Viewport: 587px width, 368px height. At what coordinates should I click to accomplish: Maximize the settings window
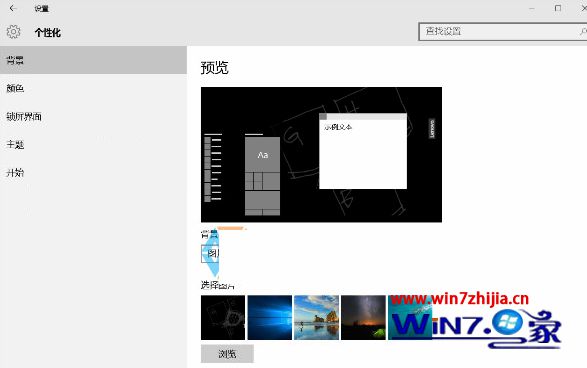pyautogui.click(x=558, y=8)
